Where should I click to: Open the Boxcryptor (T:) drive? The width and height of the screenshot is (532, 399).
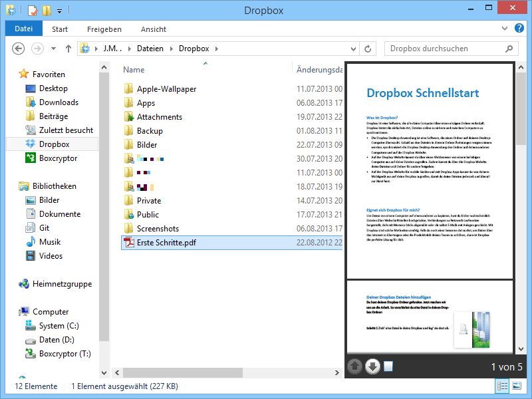(x=65, y=354)
